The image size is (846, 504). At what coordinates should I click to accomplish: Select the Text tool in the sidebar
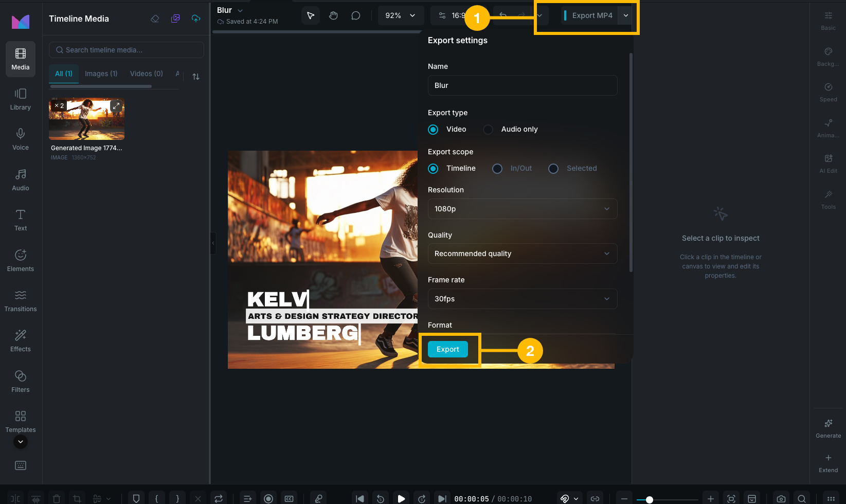[20, 220]
